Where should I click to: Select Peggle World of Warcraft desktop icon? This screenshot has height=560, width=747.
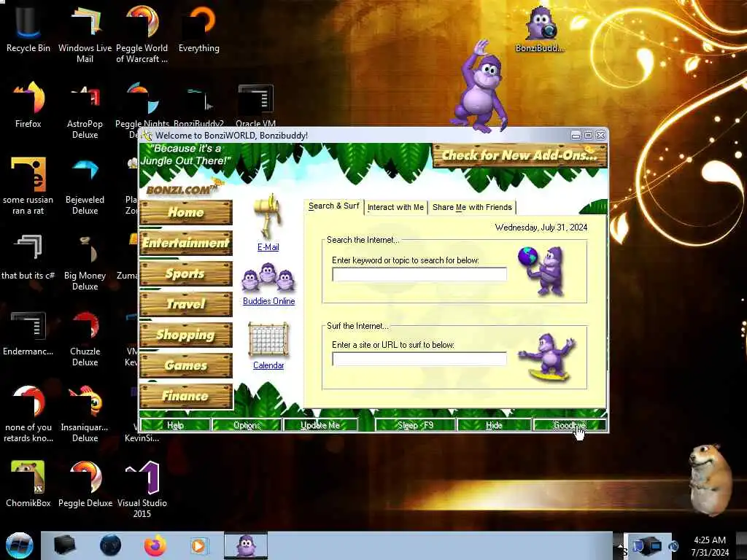(x=142, y=34)
